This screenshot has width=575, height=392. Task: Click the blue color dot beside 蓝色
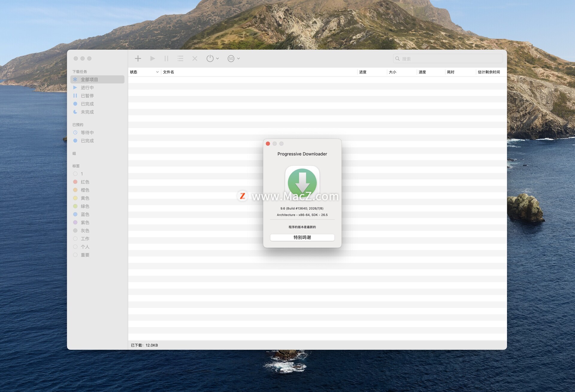click(x=75, y=214)
